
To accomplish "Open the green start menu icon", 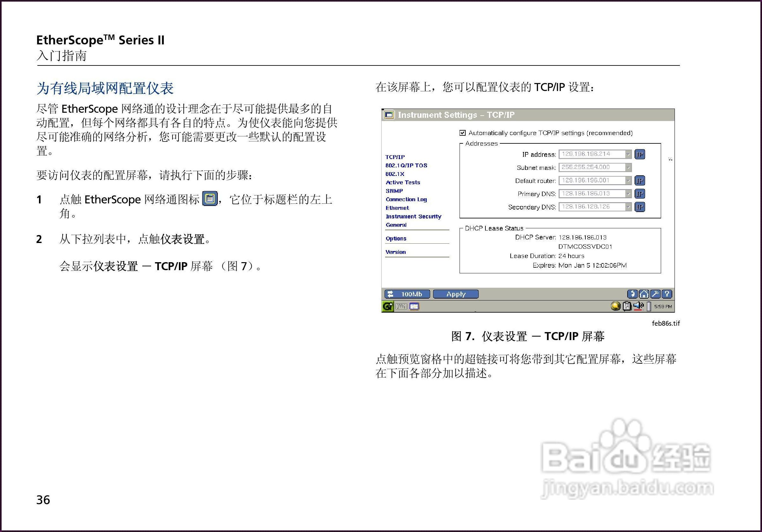I will coord(388,306).
